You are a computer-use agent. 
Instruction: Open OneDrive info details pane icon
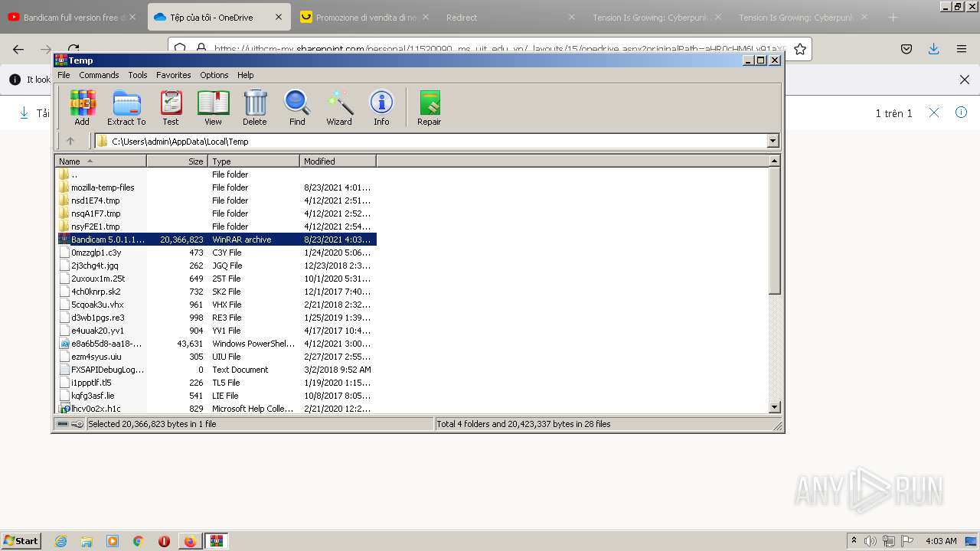(x=962, y=112)
